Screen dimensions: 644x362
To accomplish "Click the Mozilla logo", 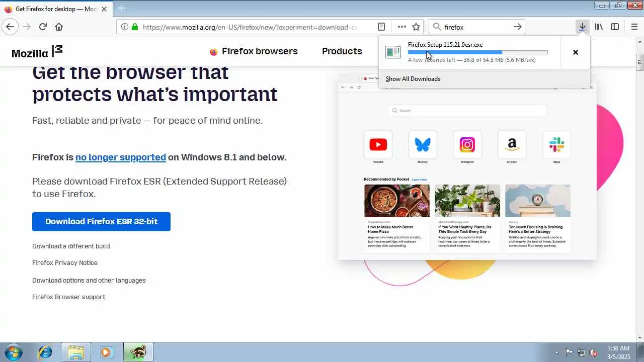I will (x=37, y=51).
